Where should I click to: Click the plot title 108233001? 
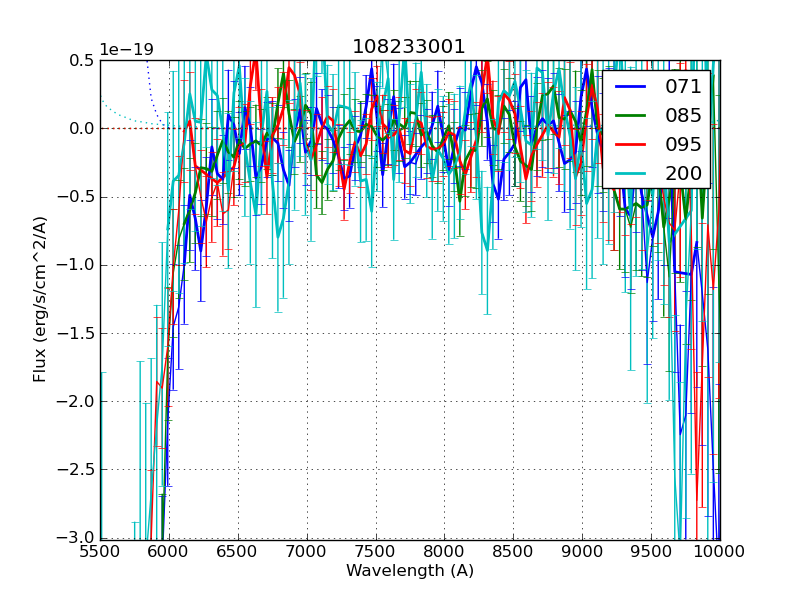[408, 47]
